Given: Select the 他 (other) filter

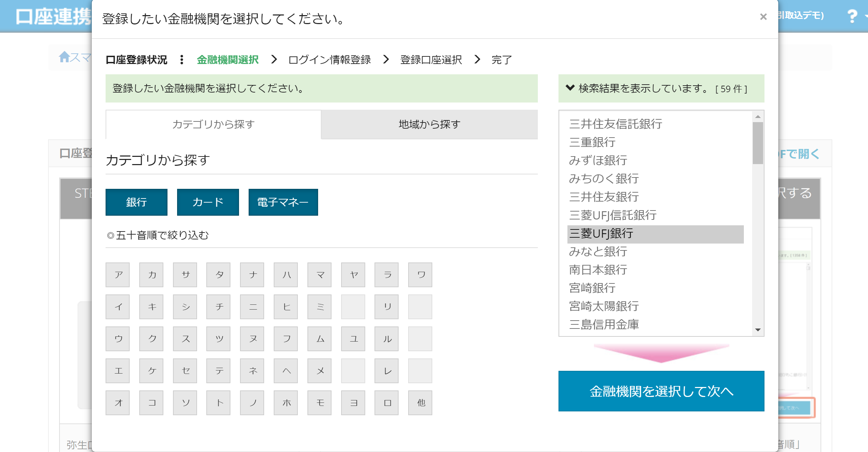Looking at the screenshot, I should [x=420, y=403].
